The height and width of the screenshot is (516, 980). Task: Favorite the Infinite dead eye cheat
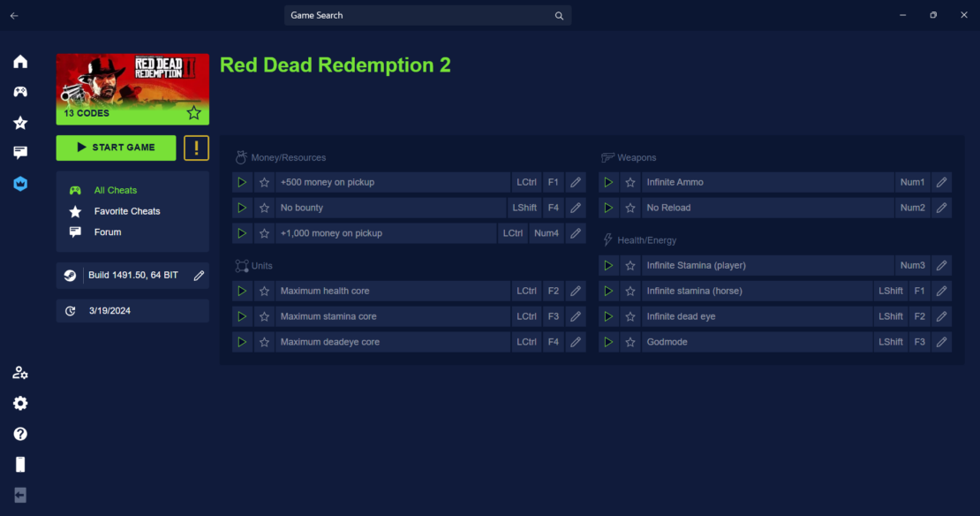click(x=630, y=316)
